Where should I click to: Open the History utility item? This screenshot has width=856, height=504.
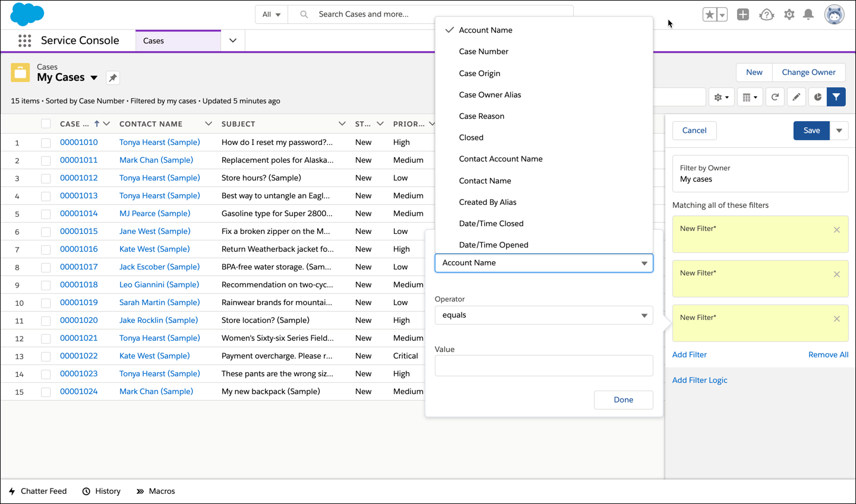pos(102,492)
